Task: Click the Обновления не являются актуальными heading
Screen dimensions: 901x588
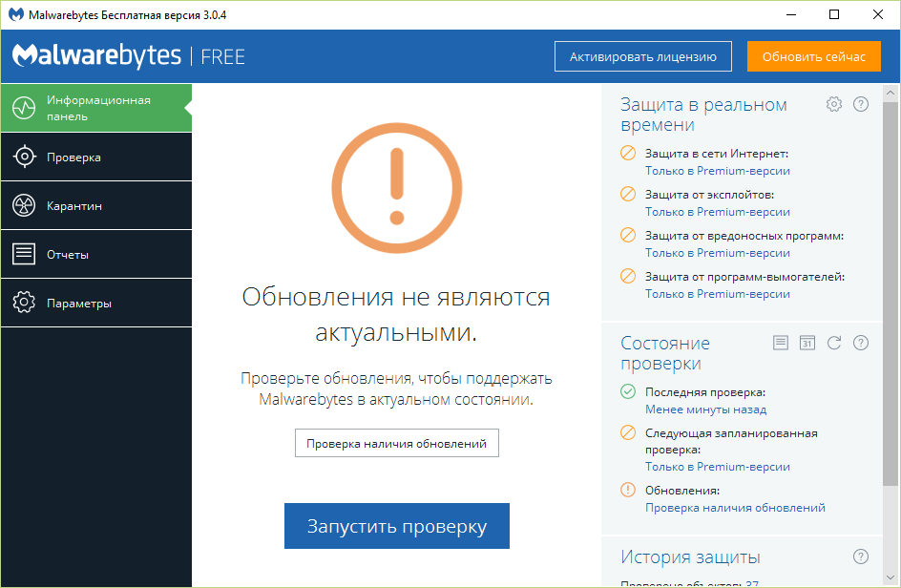Action: [x=396, y=314]
